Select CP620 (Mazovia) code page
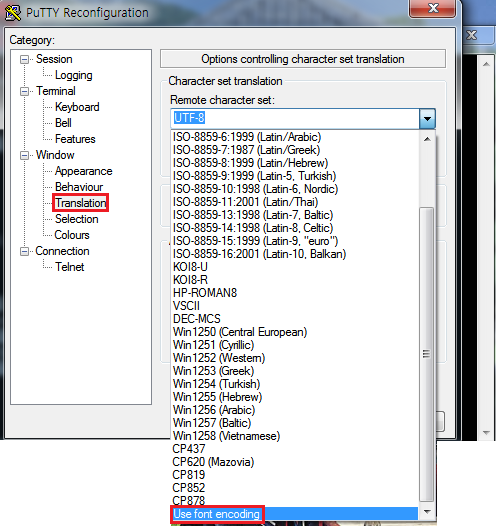Viewport: 496px width, 526px height. [x=295, y=462]
